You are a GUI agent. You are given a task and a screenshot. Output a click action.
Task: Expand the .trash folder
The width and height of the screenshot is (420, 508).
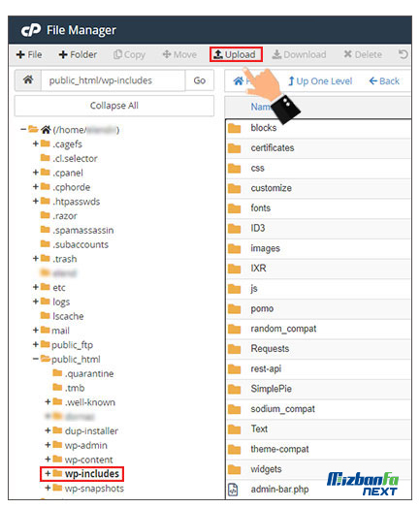pos(36,259)
